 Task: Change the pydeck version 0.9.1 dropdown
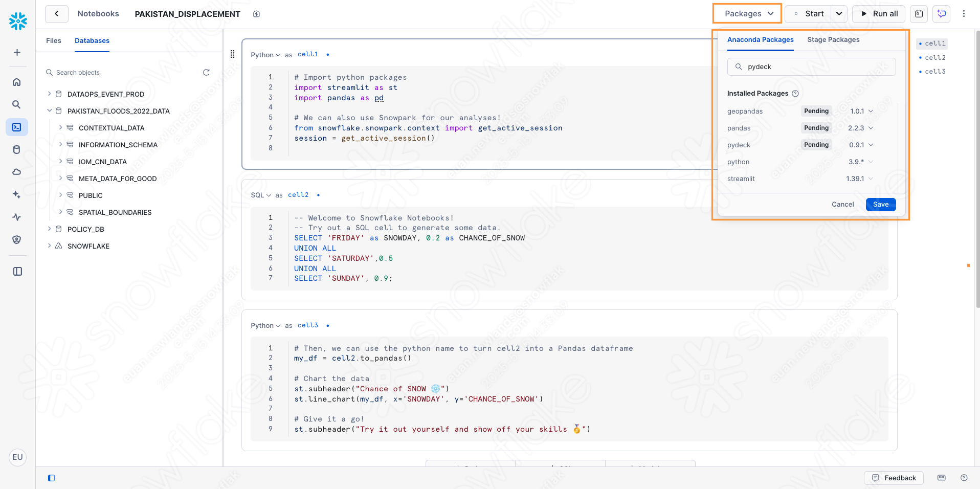click(x=861, y=145)
